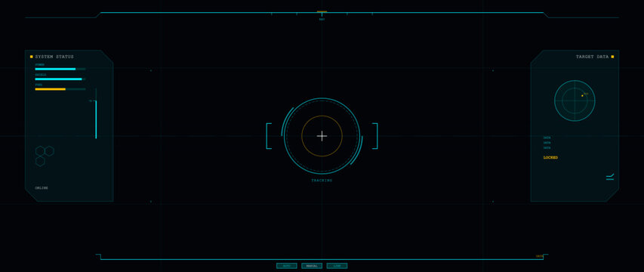The image size is (644, 272).
Task: Click the yellow target blip on the radar
Action: tap(582, 96)
